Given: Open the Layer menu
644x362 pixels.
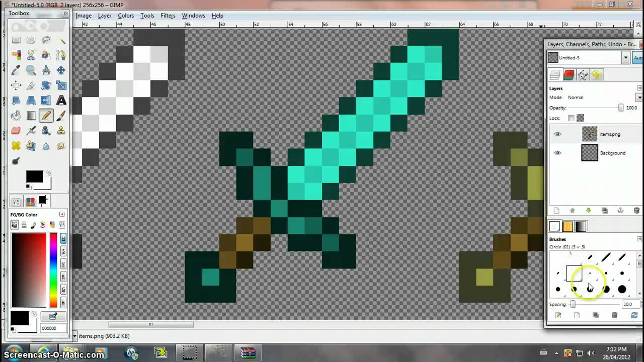Looking at the screenshot, I should click(105, 16).
